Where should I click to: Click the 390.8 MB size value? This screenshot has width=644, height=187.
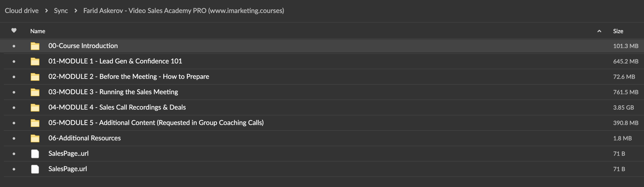626,123
